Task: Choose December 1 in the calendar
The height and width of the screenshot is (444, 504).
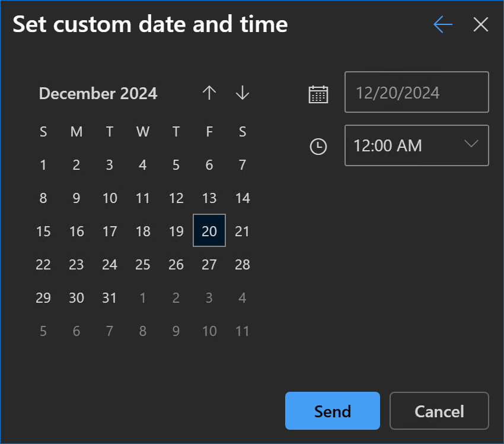Action: tap(43, 165)
